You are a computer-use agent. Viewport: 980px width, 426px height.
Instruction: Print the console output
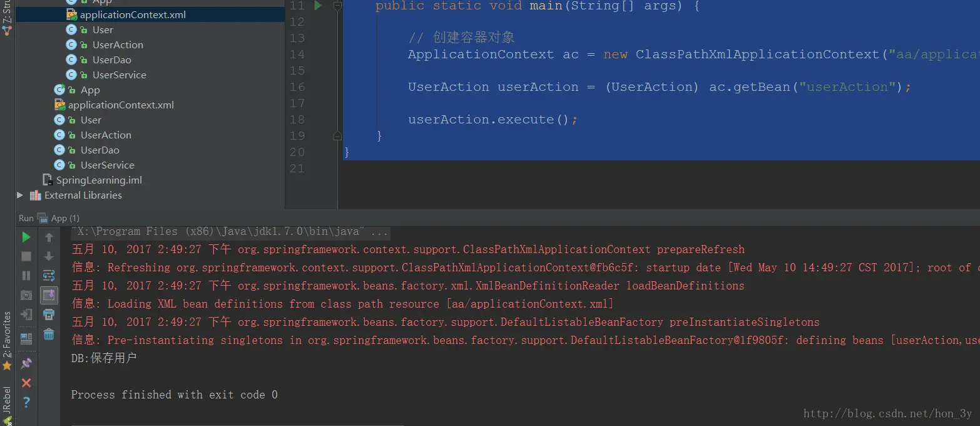tap(49, 314)
